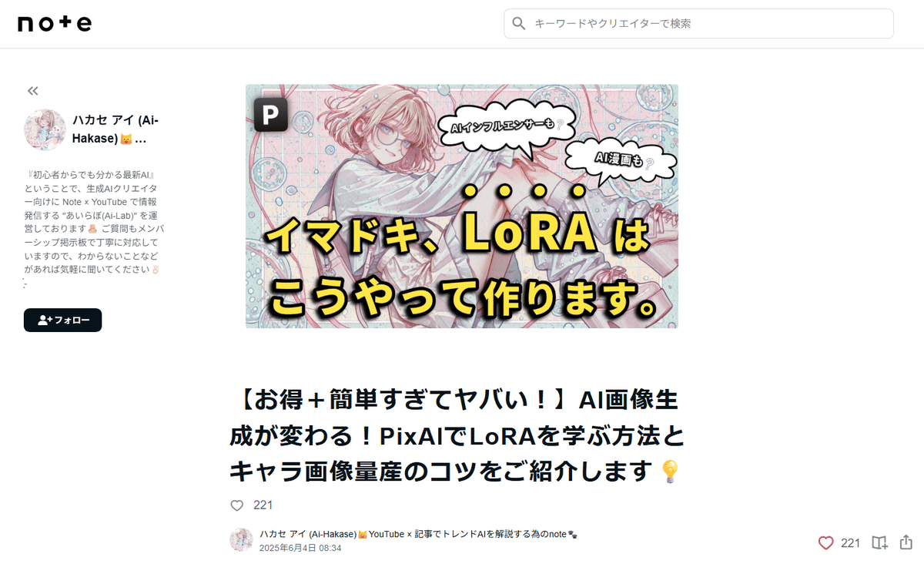This screenshot has width=924, height=564.
Task: Click the published date 2025年6月4日
Action: point(300,548)
